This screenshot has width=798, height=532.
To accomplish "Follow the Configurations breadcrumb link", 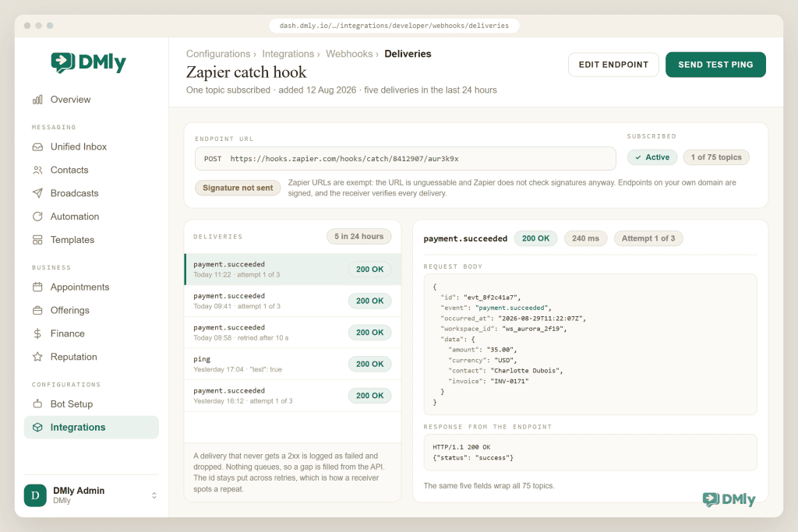I will click(218, 54).
